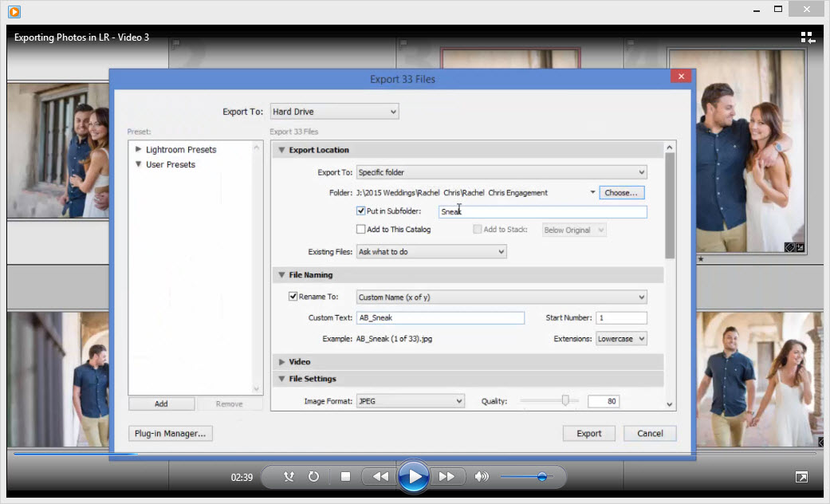Screen dimensions: 830x504
Task: Collapse the User Presets group
Action: (138, 164)
